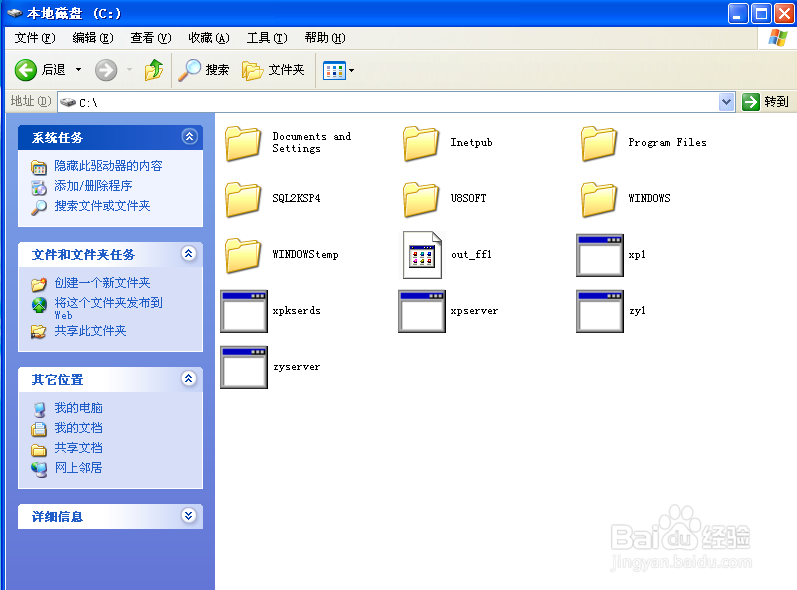Open the Back history dropdown arrow

pos(78,70)
